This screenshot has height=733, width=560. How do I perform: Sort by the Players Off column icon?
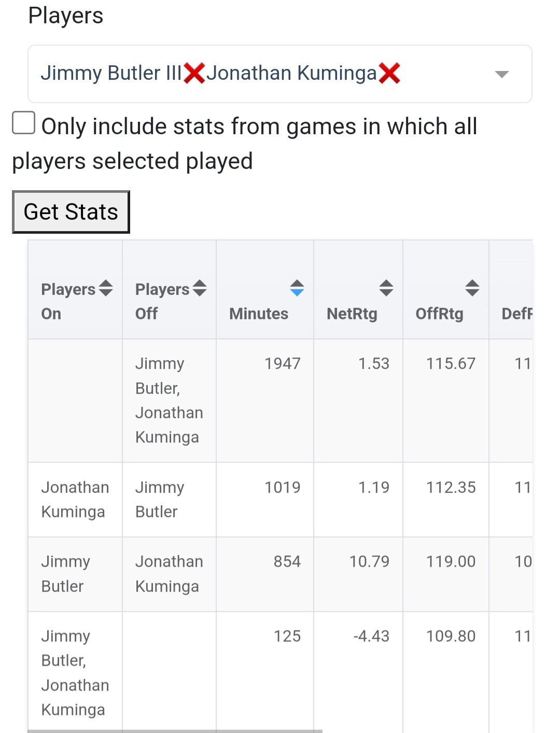click(200, 288)
